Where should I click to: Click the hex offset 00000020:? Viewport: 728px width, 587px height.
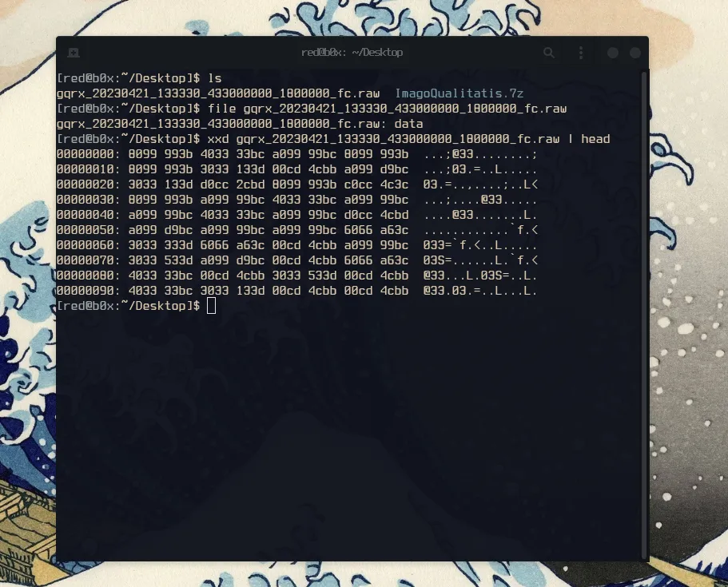click(88, 184)
